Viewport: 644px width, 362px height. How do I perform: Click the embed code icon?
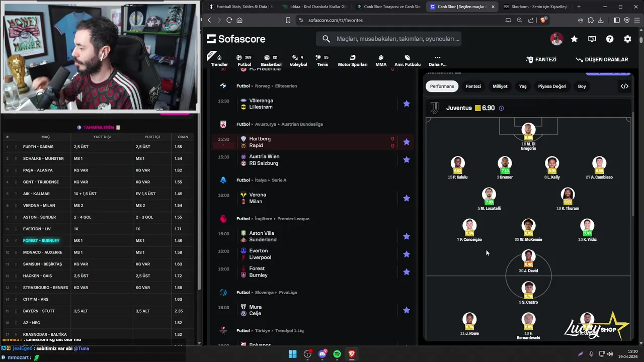tap(624, 86)
